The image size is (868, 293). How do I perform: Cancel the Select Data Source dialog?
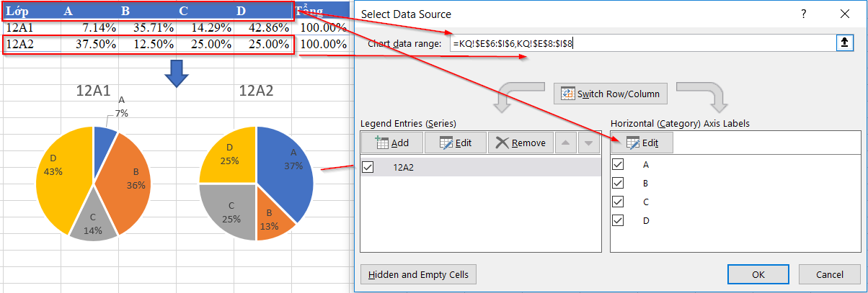pos(830,274)
